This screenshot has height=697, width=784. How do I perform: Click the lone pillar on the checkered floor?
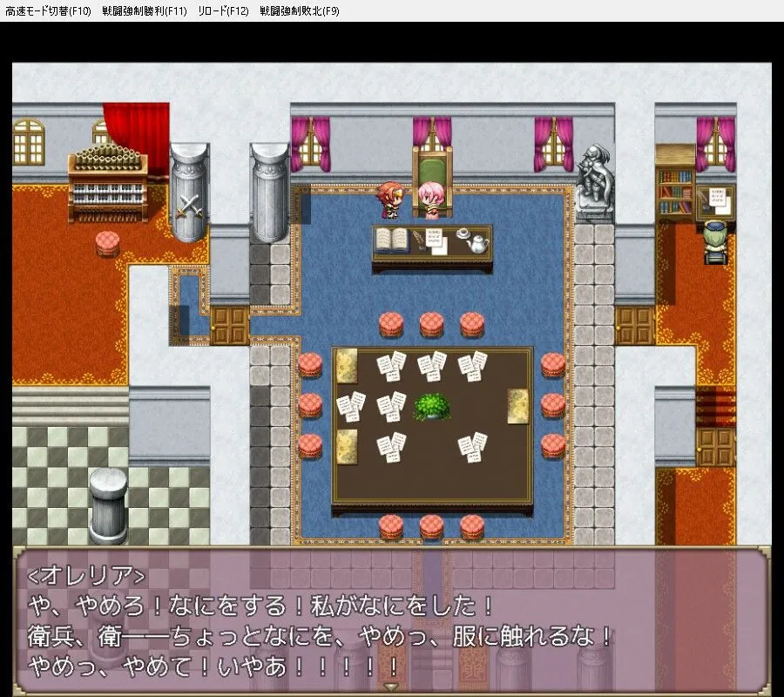(109, 505)
